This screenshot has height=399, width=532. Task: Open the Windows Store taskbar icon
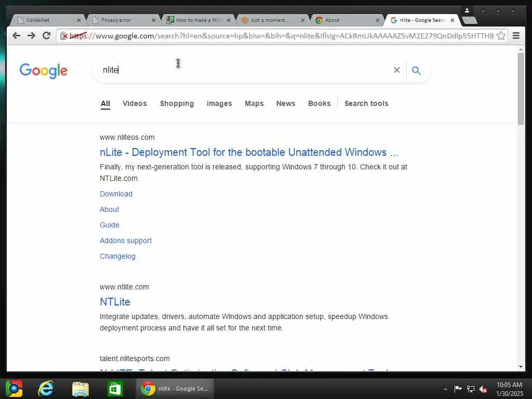point(115,389)
